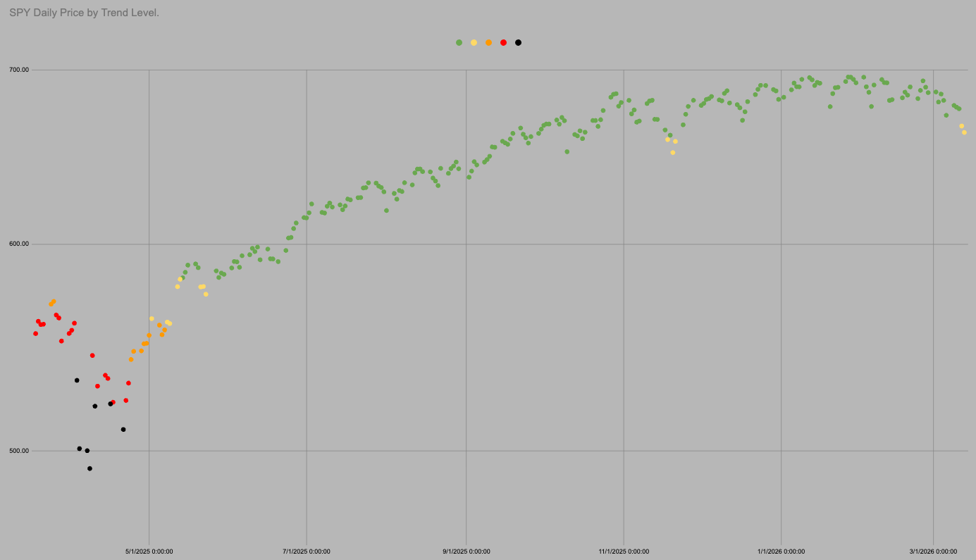
Task: Click the 500.00 y-axis label
Action: point(19,451)
